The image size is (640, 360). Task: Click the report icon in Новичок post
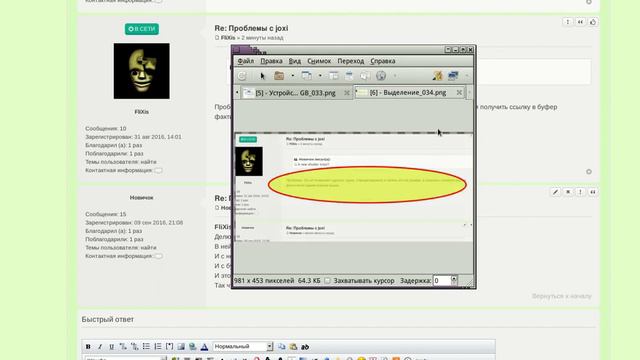point(580,192)
